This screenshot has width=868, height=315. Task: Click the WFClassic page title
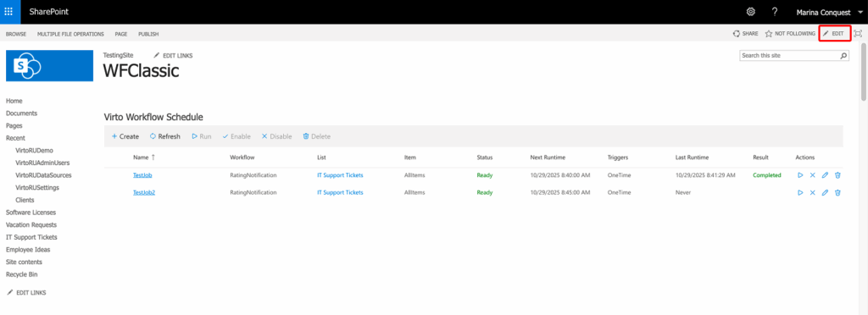point(142,71)
